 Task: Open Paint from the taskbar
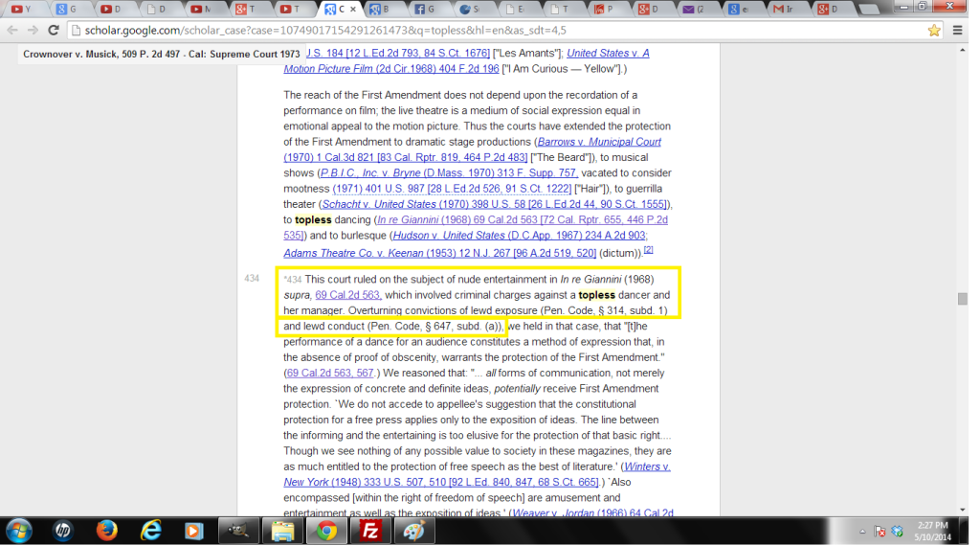(x=414, y=531)
